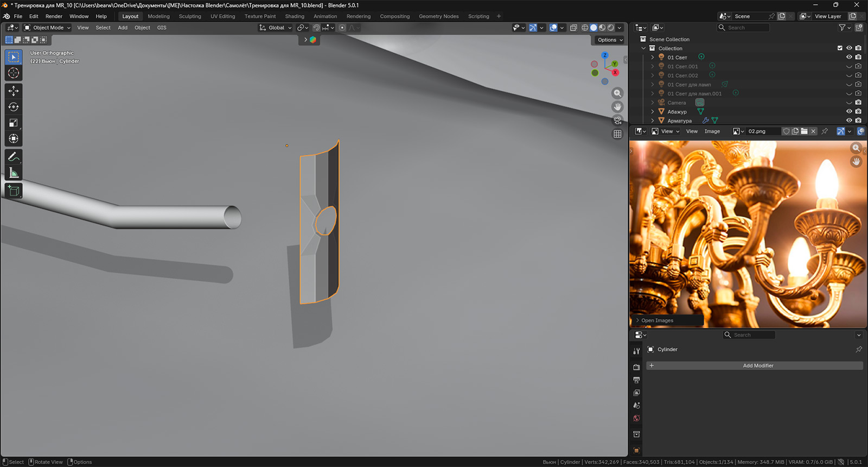Viewport: 868px width, 467px height.
Task: Toggle camera view in viewport gizmo
Action: 617,121
